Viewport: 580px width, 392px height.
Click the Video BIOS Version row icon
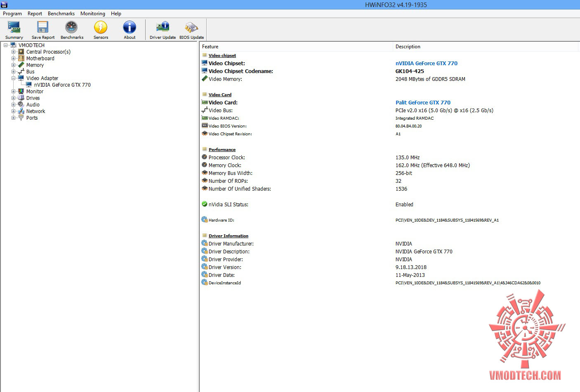coord(204,125)
